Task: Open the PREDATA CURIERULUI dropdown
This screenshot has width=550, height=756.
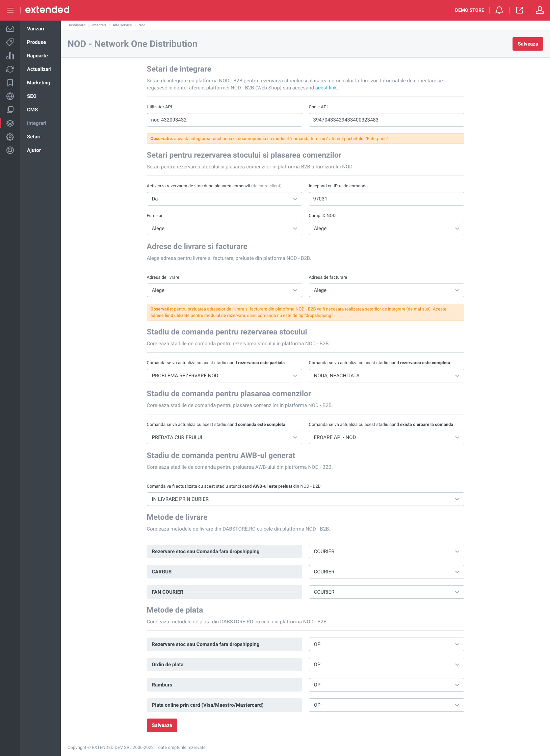Action: click(224, 437)
